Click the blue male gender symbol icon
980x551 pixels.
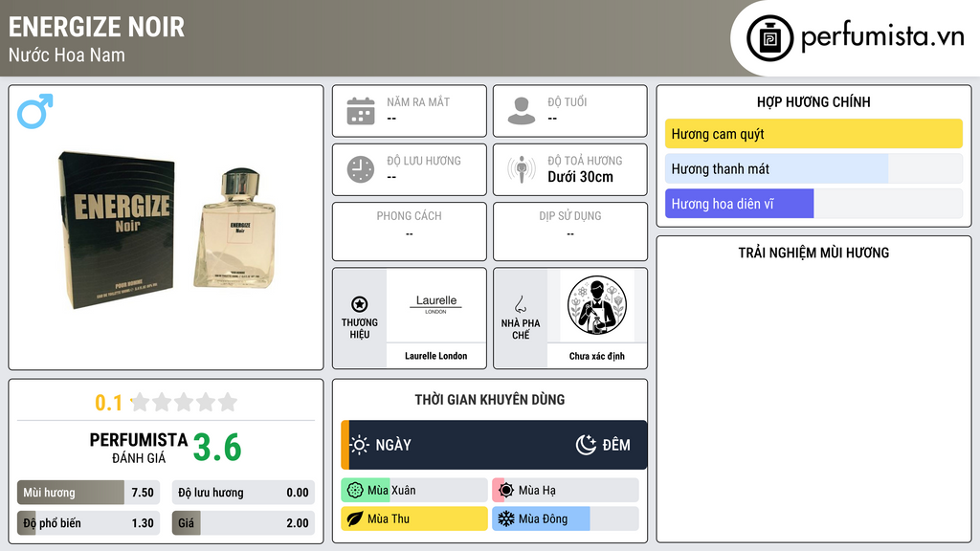35,111
